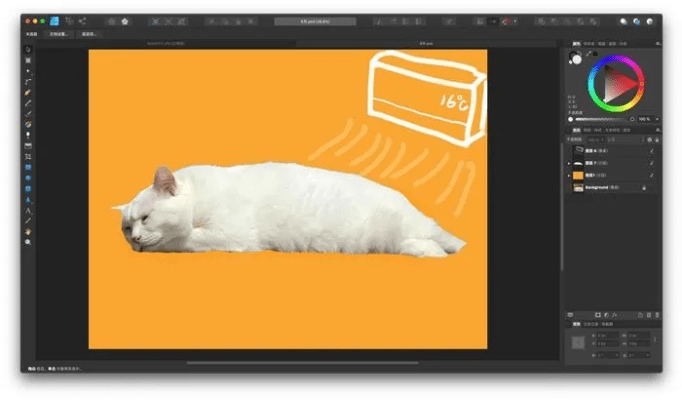Click the mask layer icon below Layers list
The image size is (682, 400).
598,315
